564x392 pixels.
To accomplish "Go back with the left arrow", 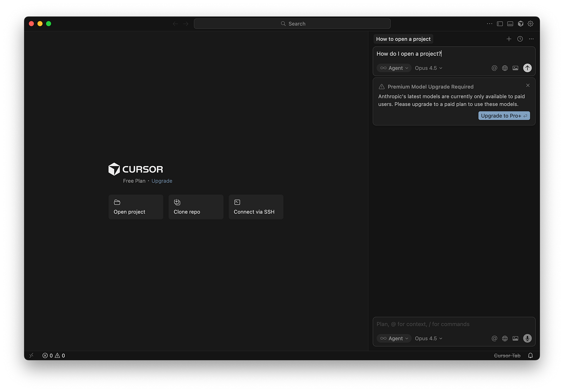I will [x=175, y=24].
